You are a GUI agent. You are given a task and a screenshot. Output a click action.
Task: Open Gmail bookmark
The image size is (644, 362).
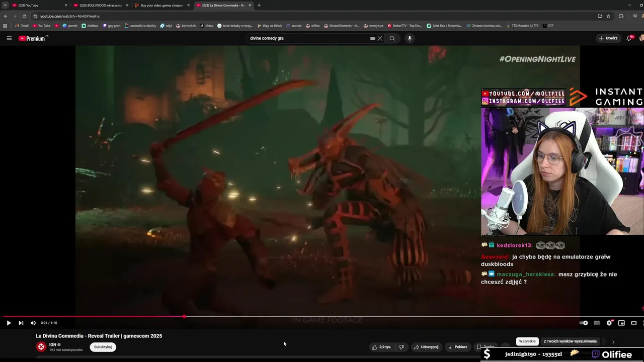[x=22, y=26]
